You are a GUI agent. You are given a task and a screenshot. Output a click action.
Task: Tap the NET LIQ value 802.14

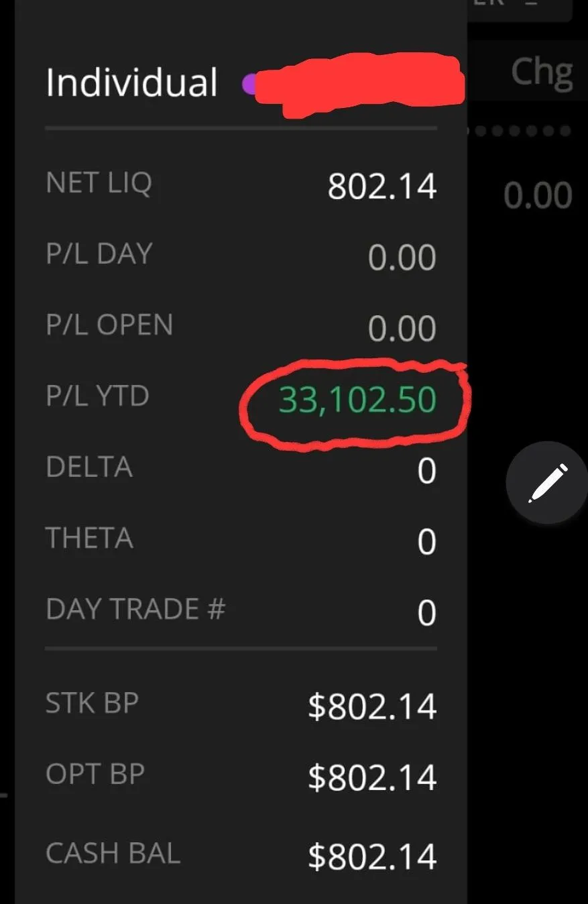click(382, 186)
